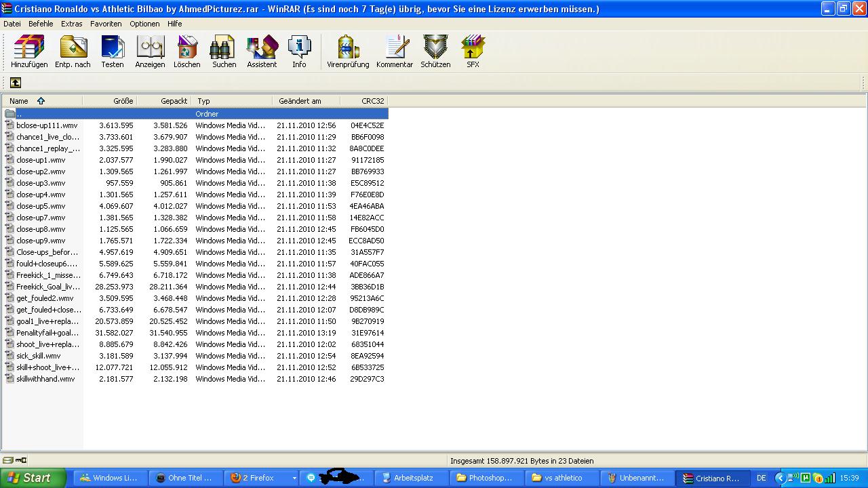Switch to Photoshop folder taskbar button

click(x=486, y=478)
